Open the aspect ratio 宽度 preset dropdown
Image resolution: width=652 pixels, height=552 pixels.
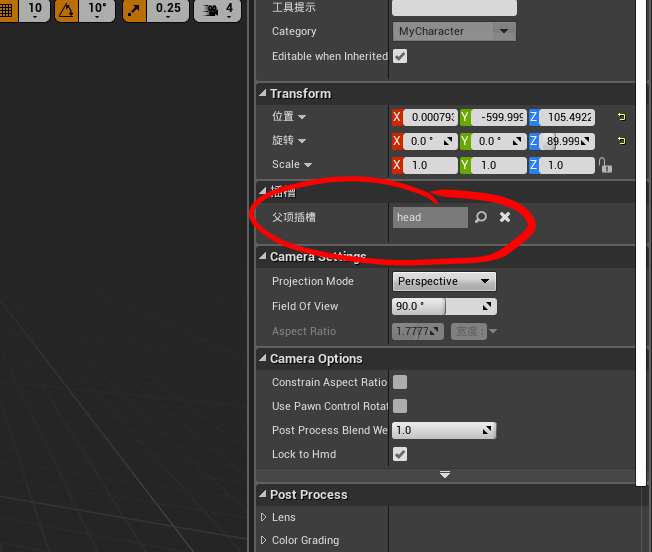pos(474,331)
